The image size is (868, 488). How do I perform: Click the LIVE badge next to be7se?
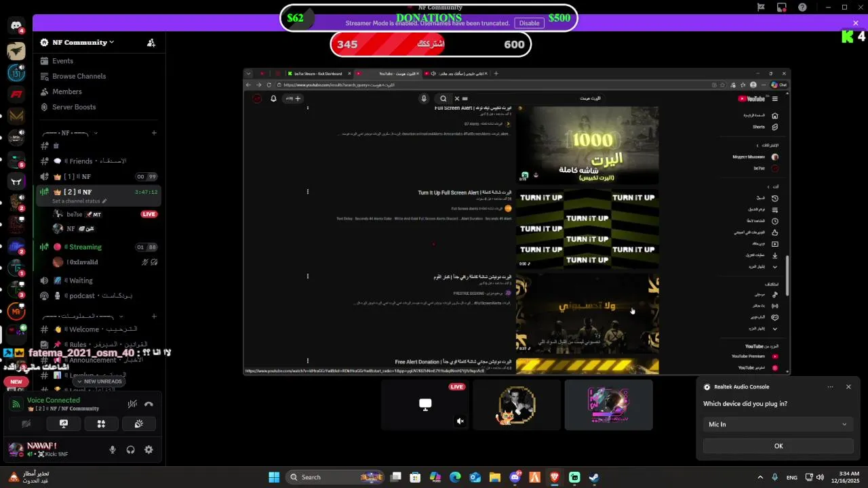(x=149, y=214)
